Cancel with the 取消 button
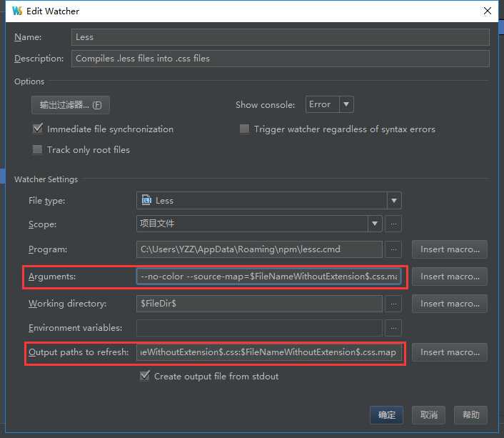 pyautogui.click(x=428, y=415)
